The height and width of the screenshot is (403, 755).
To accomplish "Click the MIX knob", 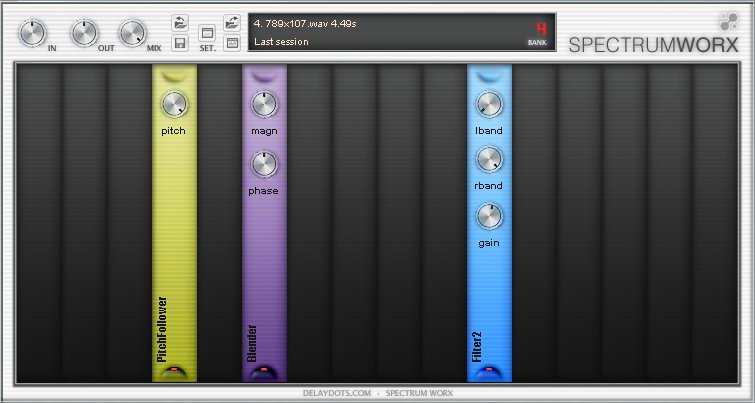I will tap(132, 33).
